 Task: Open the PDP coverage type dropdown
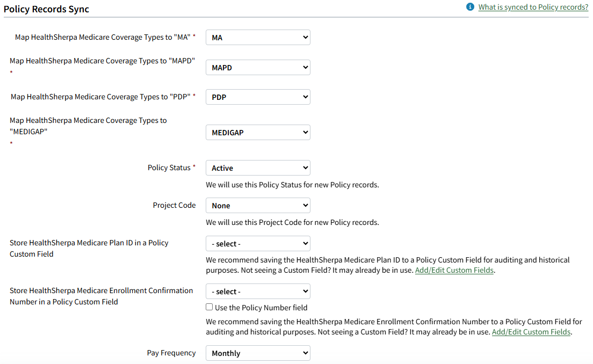[258, 97]
